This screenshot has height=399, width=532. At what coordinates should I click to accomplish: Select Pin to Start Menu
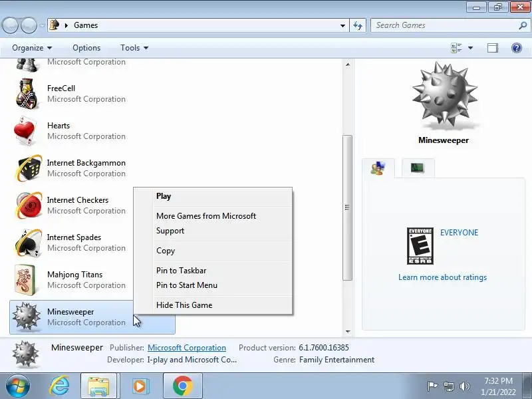(213, 285)
